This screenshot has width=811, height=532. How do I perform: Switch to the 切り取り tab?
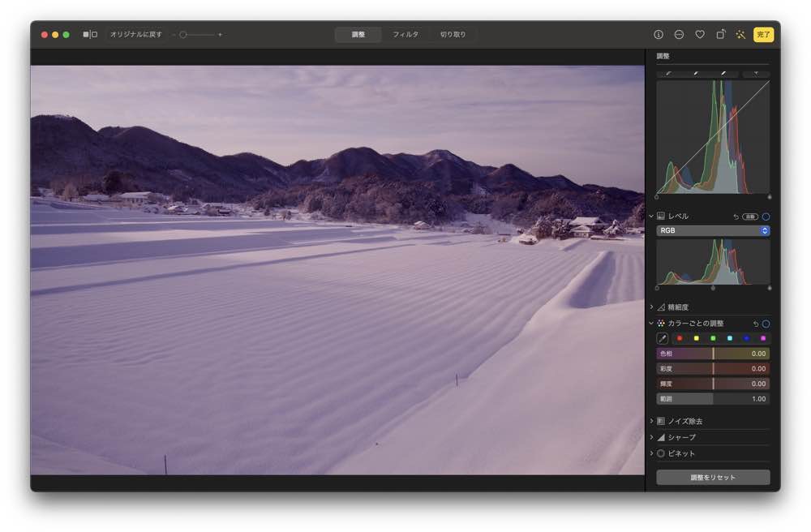[x=453, y=35]
